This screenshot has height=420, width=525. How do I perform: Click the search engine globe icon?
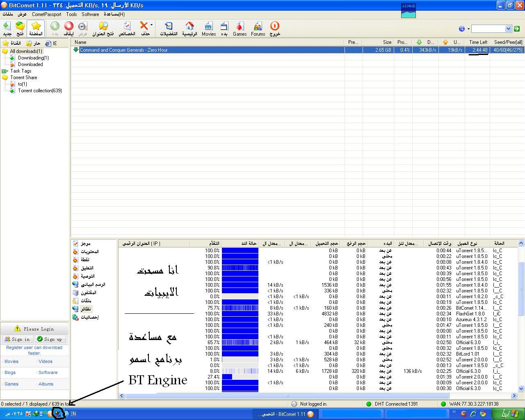(462, 29)
